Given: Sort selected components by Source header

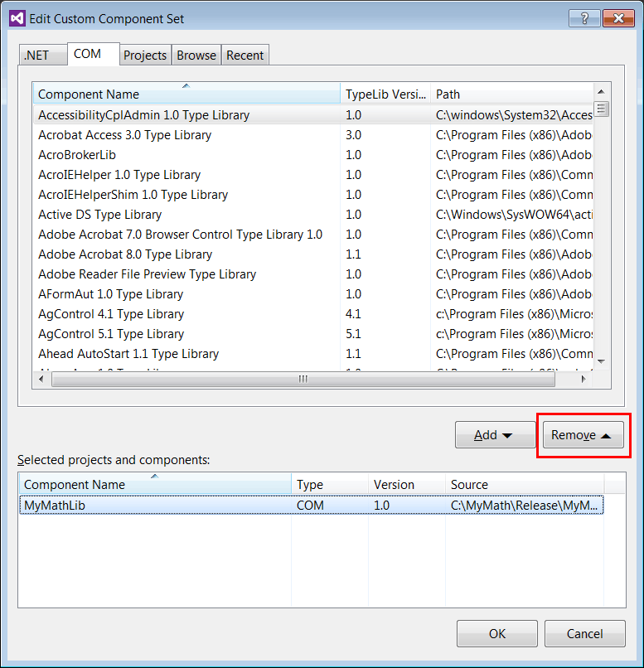Looking at the screenshot, I should [x=525, y=484].
